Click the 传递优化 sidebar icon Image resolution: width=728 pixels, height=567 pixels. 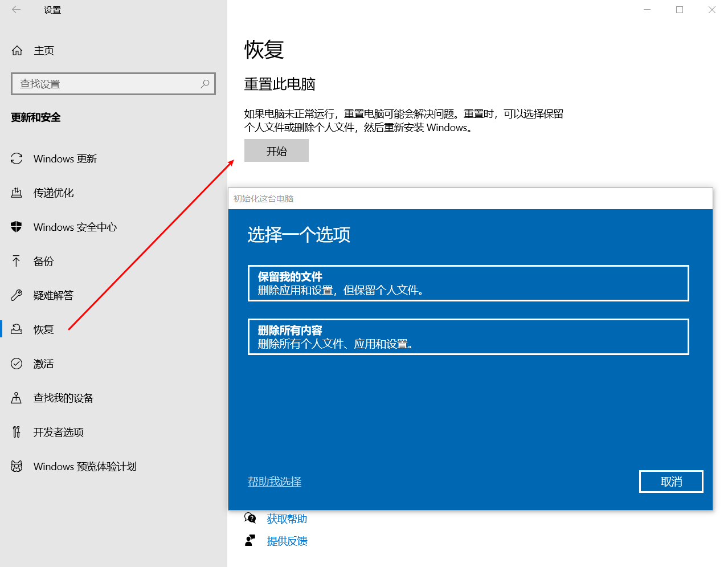[x=17, y=193]
